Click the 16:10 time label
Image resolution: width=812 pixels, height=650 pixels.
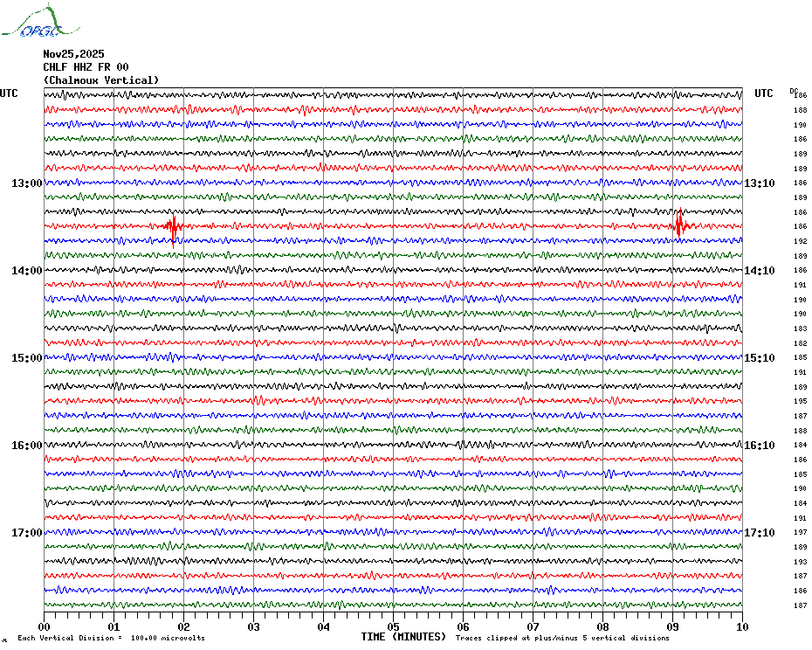pyautogui.click(x=760, y=446)
